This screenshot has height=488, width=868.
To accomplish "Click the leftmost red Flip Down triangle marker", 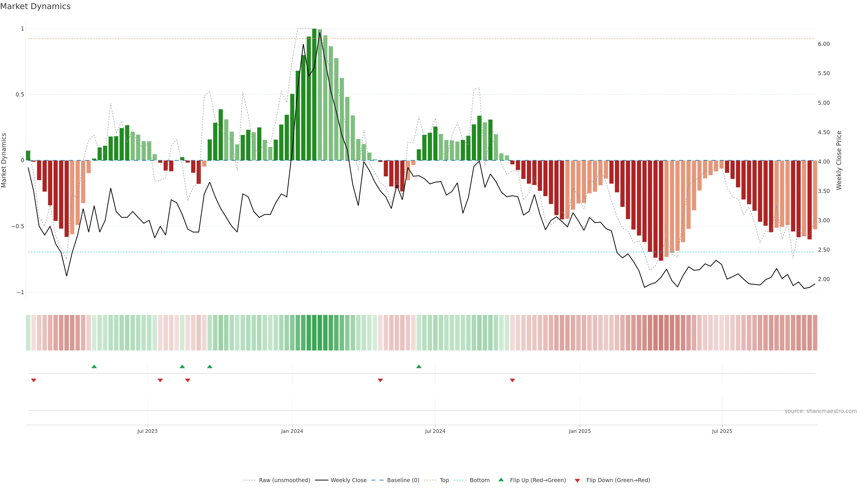I will (x=33, y=380).
